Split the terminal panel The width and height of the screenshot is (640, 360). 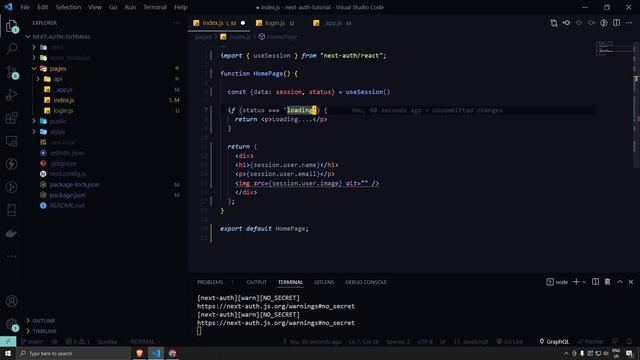[596, 282]
